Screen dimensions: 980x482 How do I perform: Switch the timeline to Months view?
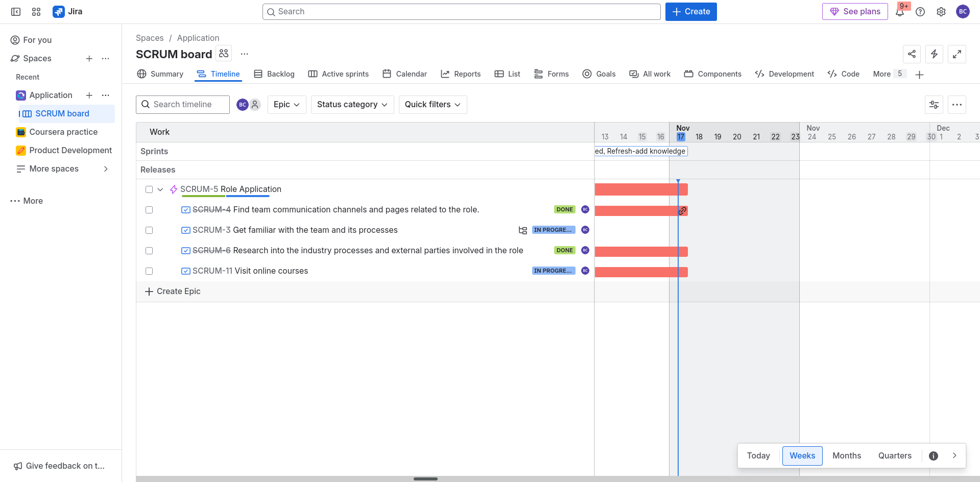[x=846, y=455]
